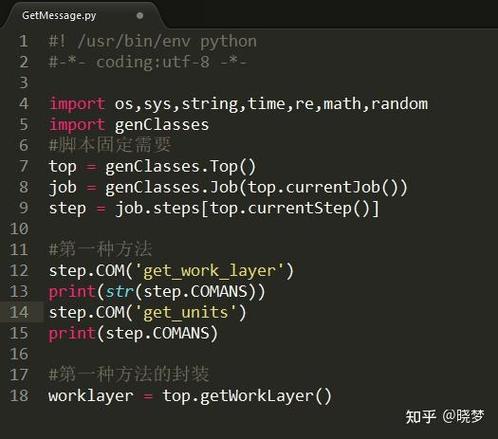
Task: Click 'step.COM' on line 14
Action: (x=86, y=313)
